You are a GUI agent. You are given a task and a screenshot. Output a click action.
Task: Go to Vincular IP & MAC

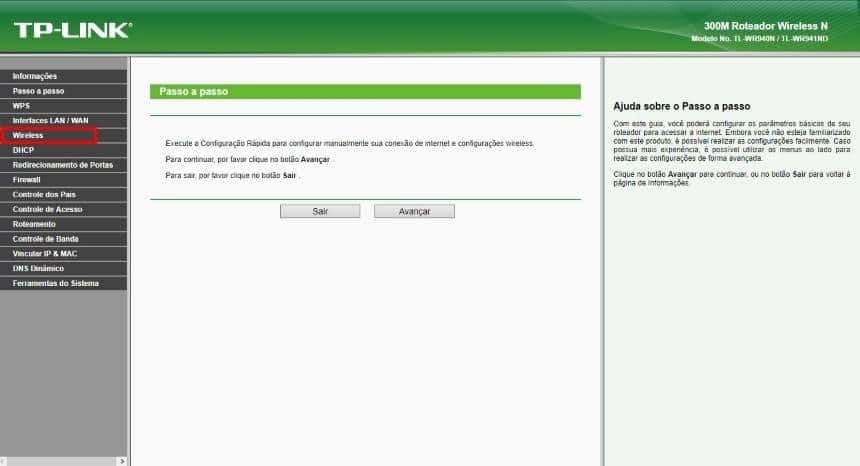63,254
